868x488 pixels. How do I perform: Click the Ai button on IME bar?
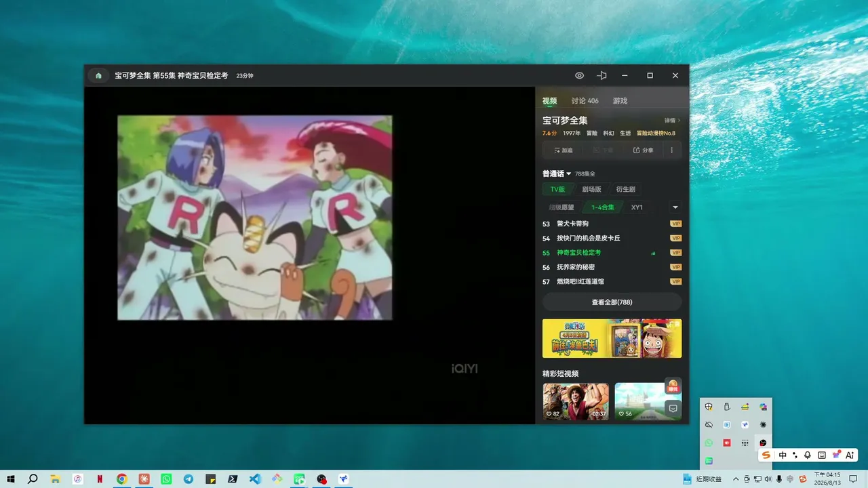850,455
